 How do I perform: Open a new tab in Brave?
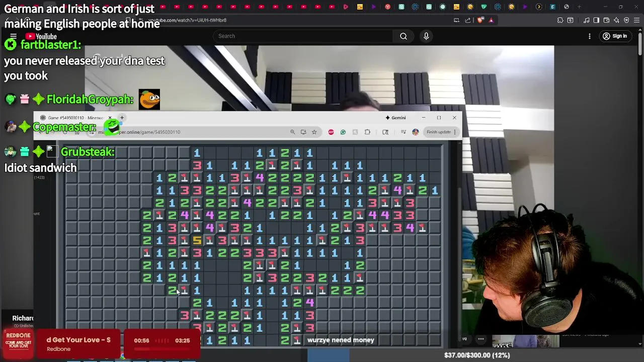pos(579,7)
